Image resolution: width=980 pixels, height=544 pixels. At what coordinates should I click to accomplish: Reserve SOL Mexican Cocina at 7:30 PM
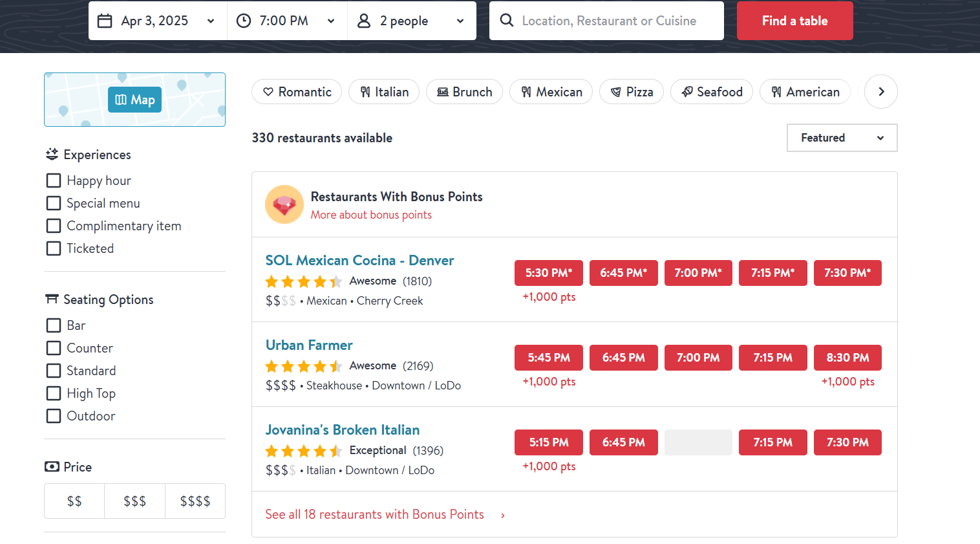847,273
